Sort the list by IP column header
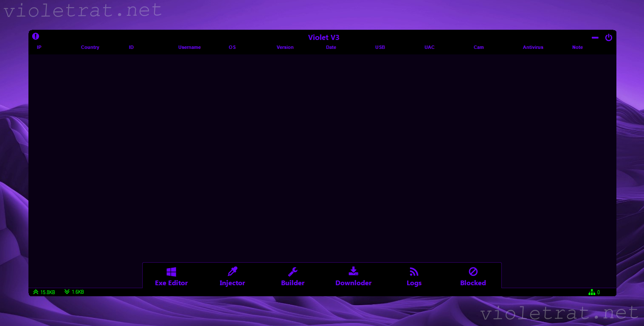 (39, 48)
